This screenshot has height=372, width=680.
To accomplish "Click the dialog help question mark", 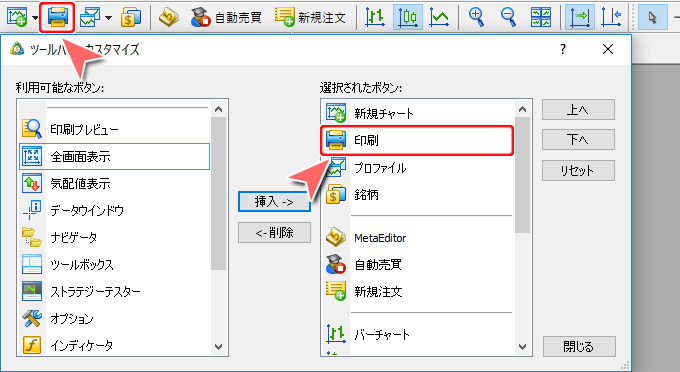I will [x=562, y=49].
